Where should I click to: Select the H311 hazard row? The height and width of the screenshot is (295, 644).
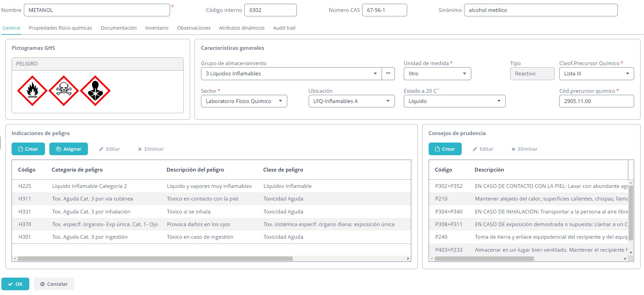coord(211,199)
